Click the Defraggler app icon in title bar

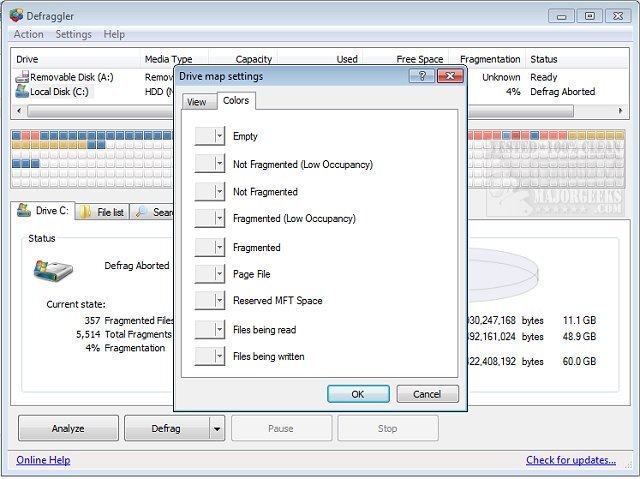pos(16,16)
